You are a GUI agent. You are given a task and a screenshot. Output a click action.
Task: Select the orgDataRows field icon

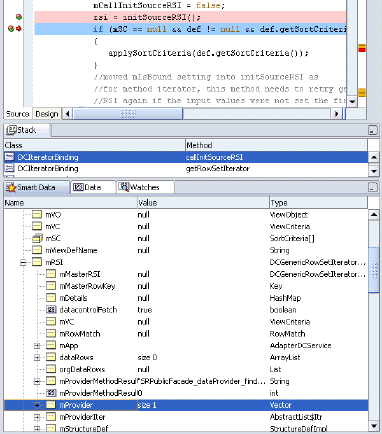pos(51,369)
